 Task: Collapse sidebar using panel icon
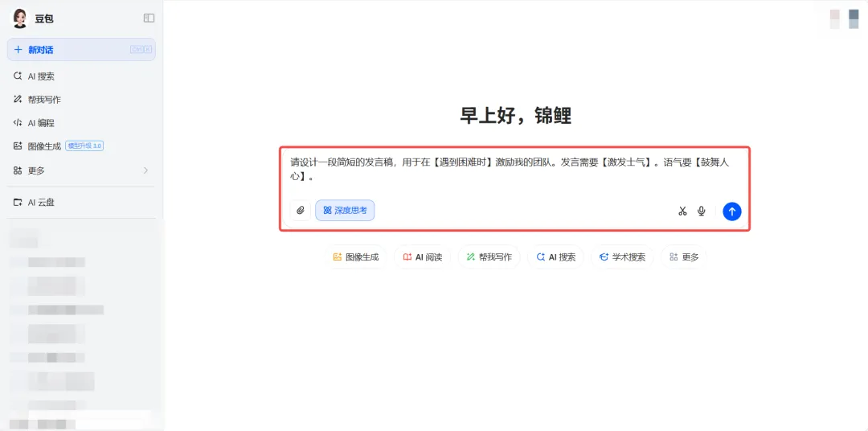[149, 18]
